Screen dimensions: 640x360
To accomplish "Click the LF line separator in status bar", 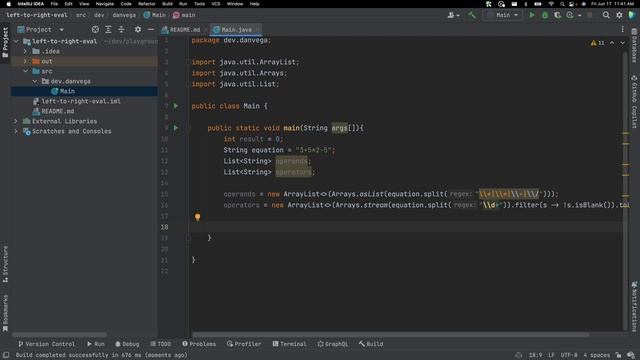I will pyautogui.click(x=551, y=355).
